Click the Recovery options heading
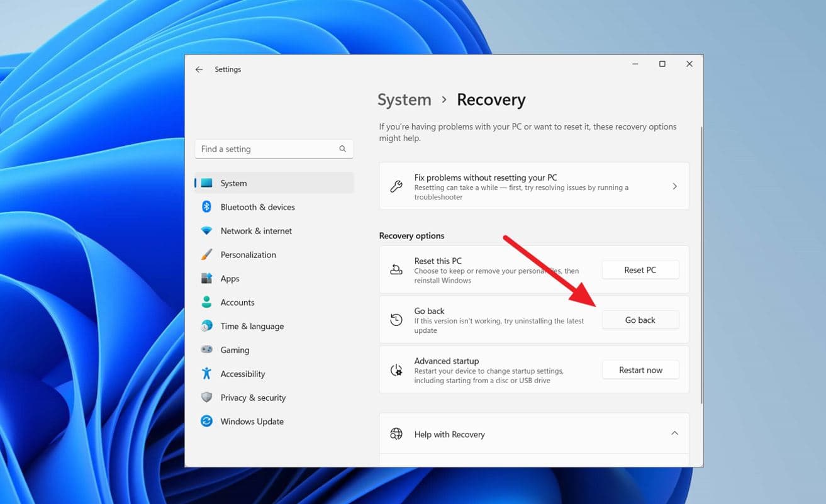 [411, 236]
